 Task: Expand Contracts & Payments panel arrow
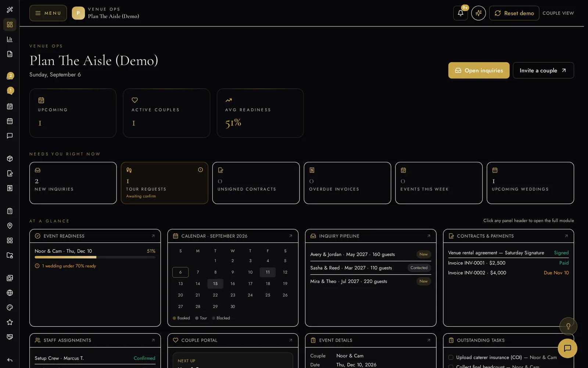pos(566,236)
